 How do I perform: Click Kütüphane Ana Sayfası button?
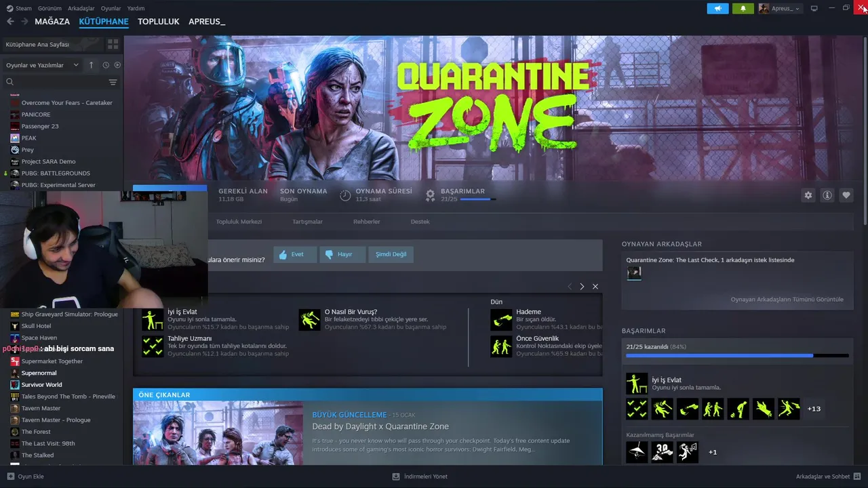pos(52,44)
